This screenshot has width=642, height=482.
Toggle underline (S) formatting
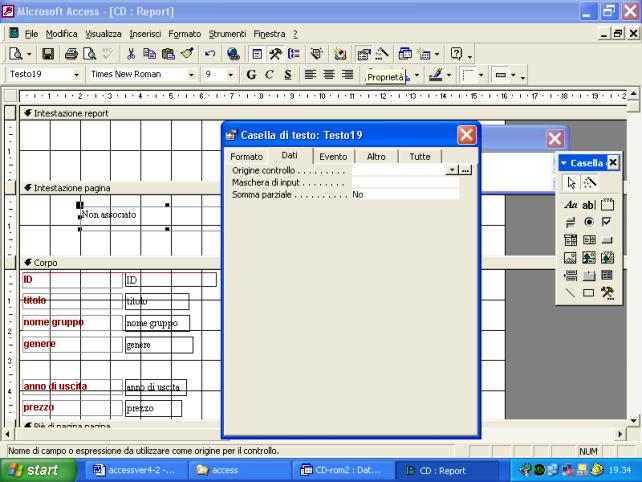[x=288, y=75]
